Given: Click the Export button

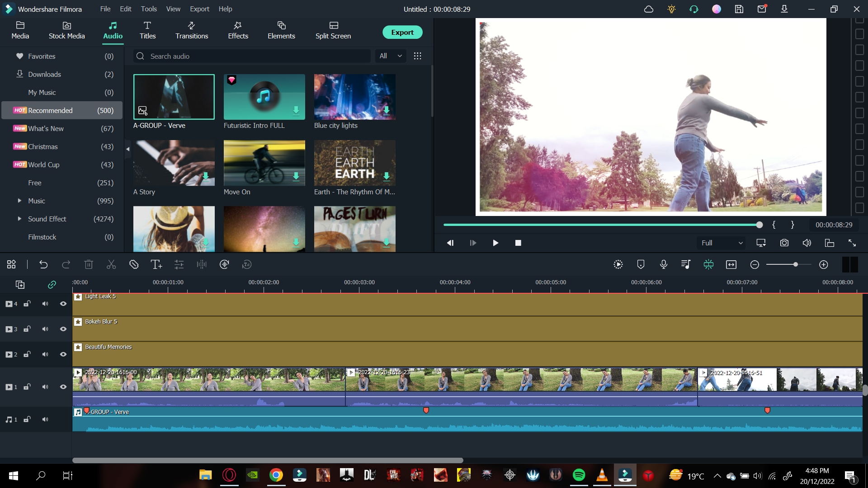Looking at the screenshot, I should 402,32.
